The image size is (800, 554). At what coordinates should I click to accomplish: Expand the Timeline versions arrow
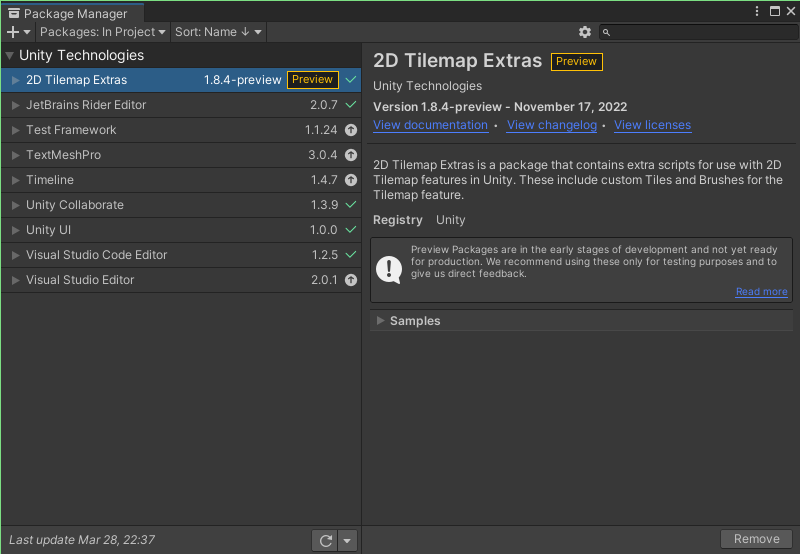(15, 180)
